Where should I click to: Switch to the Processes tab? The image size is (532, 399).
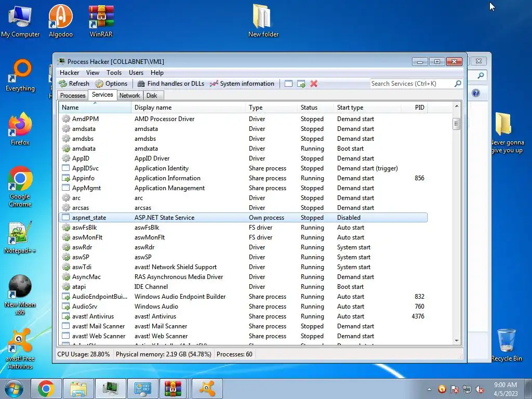73,96
